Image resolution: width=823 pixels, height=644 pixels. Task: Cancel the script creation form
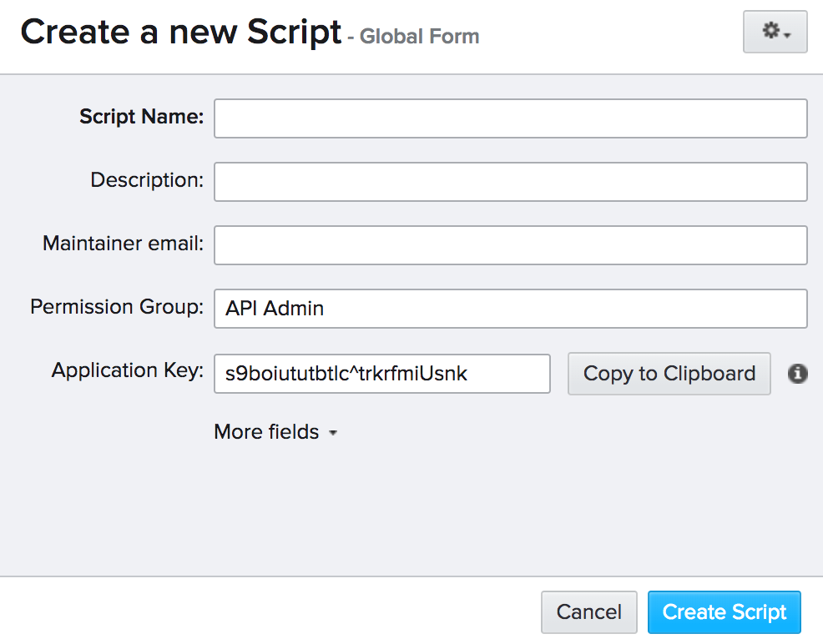pyautogui.click(x=588, y=612)
